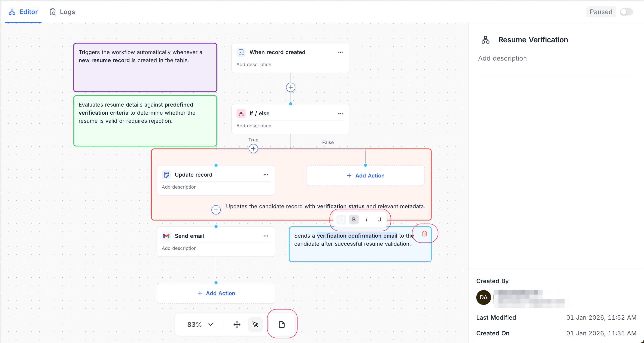Image resolution: width=644 pixels, height=343 pixels.
Task: Toggle underline formatting on selected text
Action: coord(379,219)
